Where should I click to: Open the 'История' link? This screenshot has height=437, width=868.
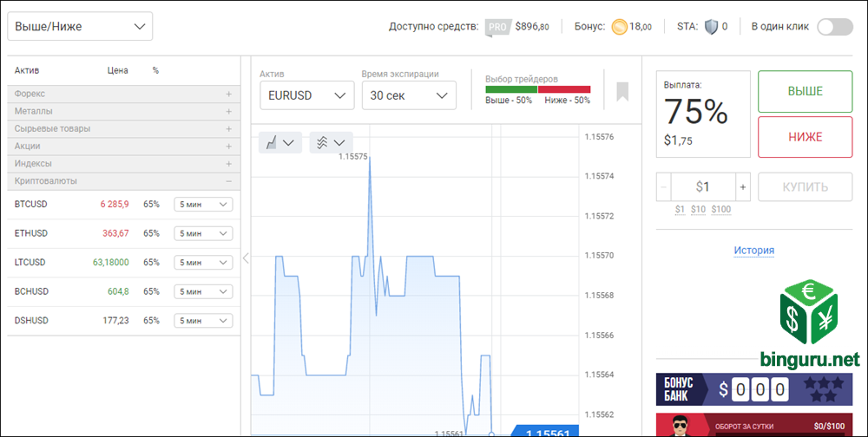753,251
